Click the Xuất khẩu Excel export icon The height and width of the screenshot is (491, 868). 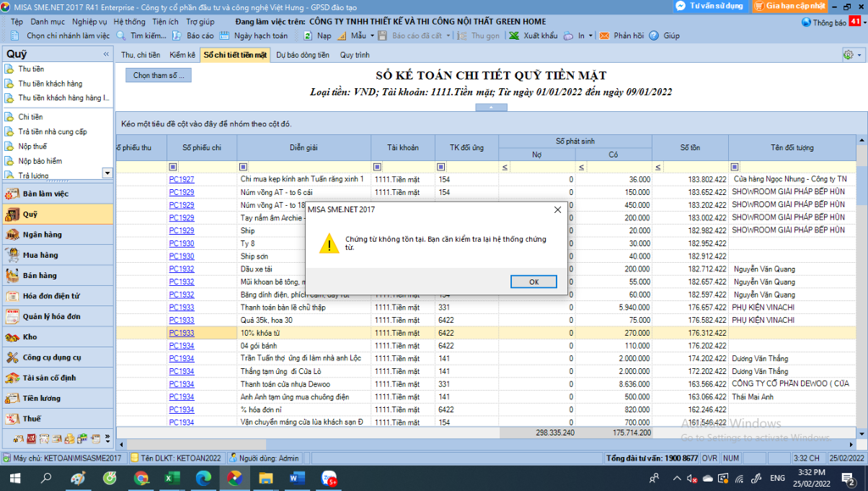click(x=515, y=36)
